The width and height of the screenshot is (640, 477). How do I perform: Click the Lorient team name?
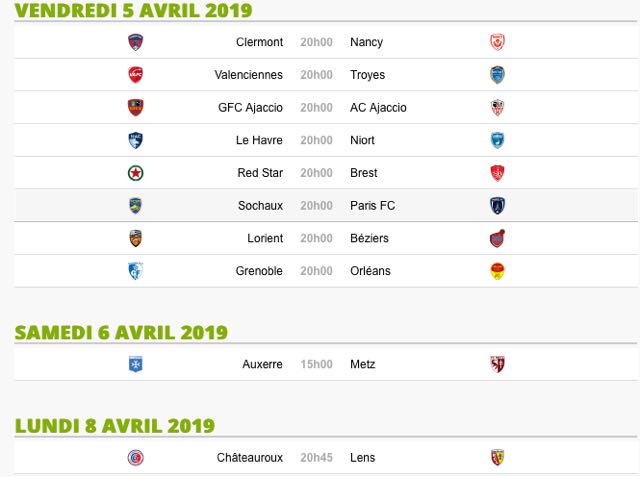point(265,238)
